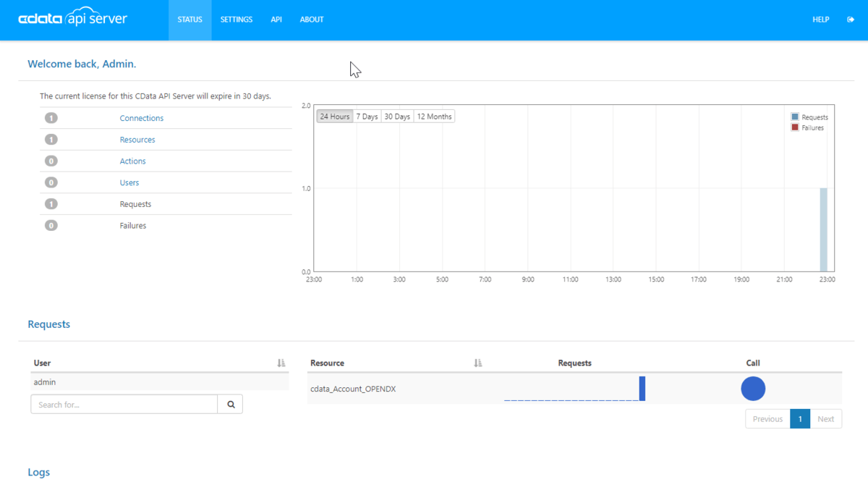868x485 pixels.
Task: Click the Users count badge
Action: point(51,182)
